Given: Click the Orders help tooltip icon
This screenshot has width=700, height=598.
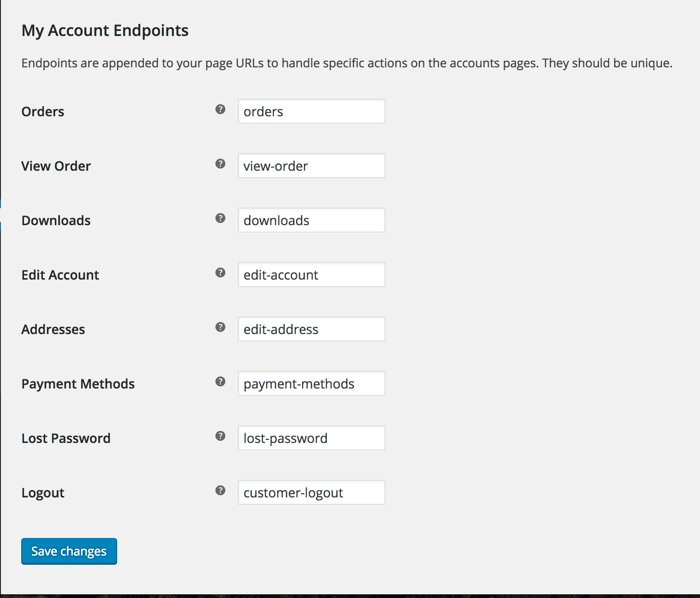Looking at the screenshot, I should point(220,109).
